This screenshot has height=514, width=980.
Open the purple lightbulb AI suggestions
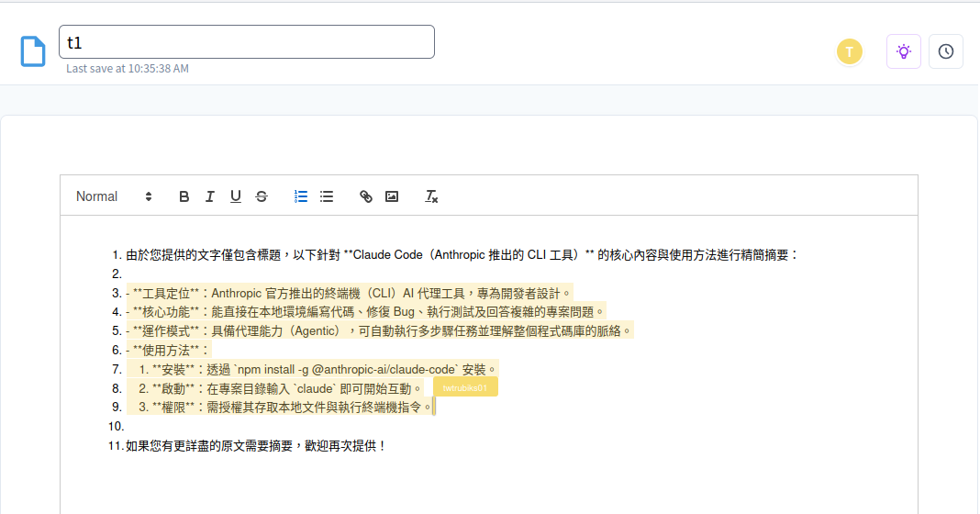[x=904, y=51]
